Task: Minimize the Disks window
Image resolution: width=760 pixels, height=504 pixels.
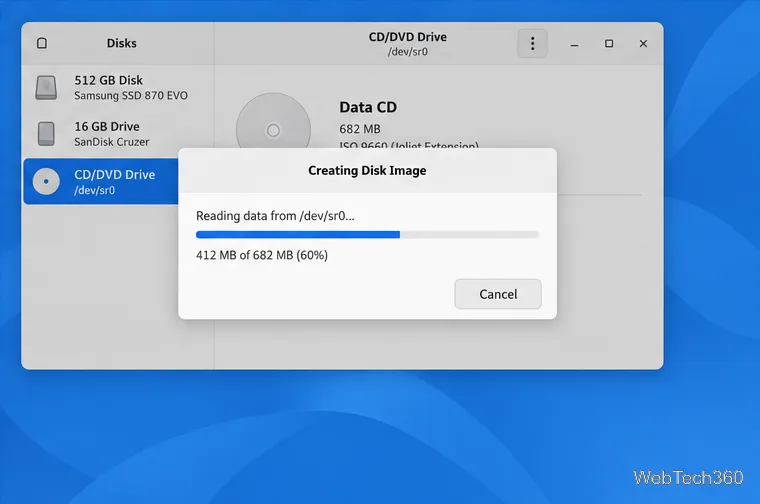Action: [574, 44]
